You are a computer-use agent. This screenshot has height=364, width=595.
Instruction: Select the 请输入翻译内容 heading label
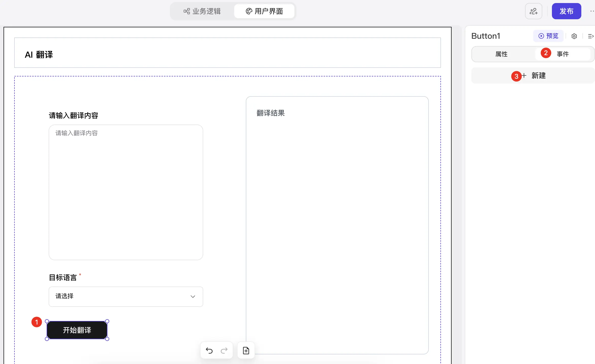point(73,115)
